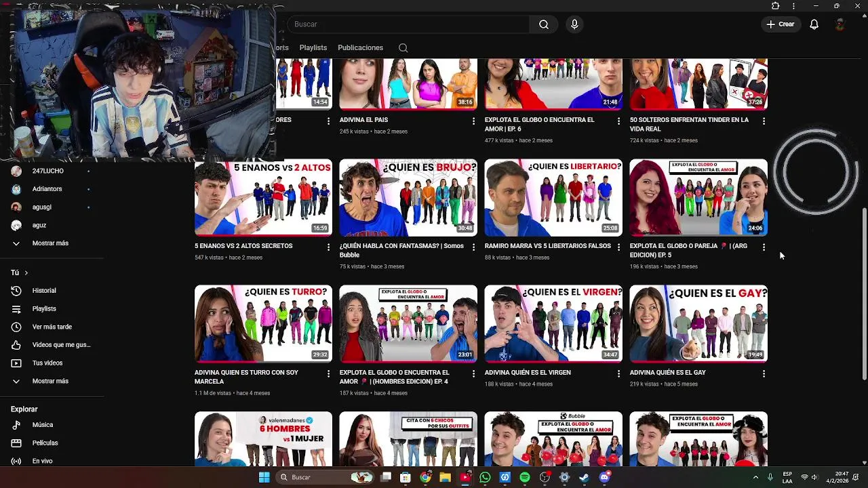Click title 5 ENANOS VS 2 ALTOS SECRETOS
The width and height of the screenshot is (868, 488).
point(243,246)
